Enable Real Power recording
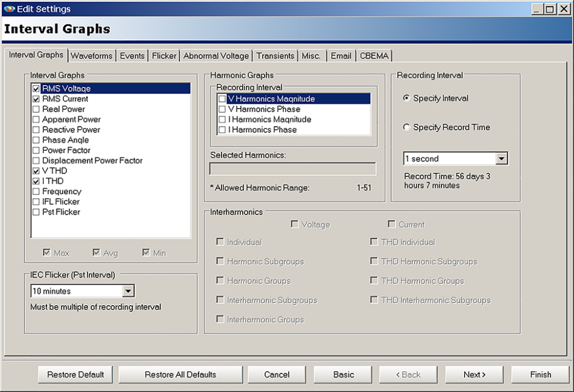This screenshot has height=392, width=574. click(36, 109)
